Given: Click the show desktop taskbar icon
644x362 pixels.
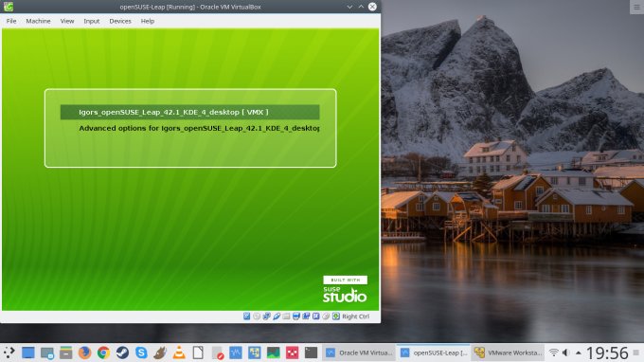Looking at the screenshot, I should click(x=27, y=353).
